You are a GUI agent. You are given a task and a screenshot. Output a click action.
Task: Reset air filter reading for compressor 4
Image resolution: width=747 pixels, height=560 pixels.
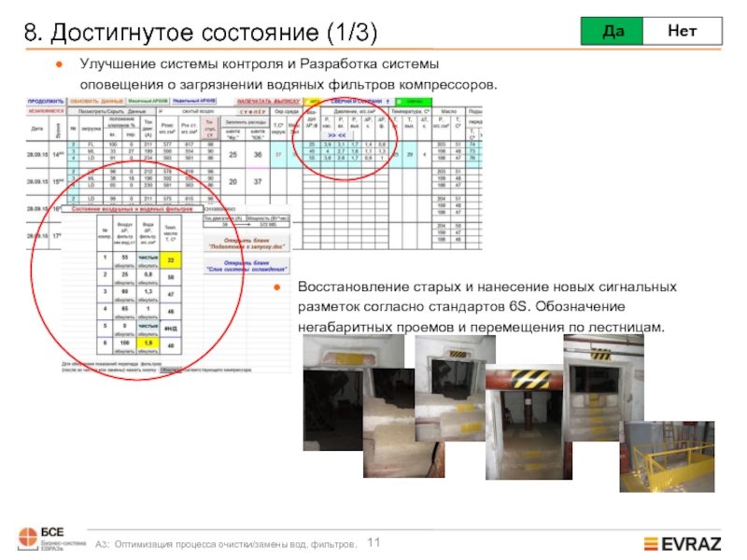pos(124,317)
